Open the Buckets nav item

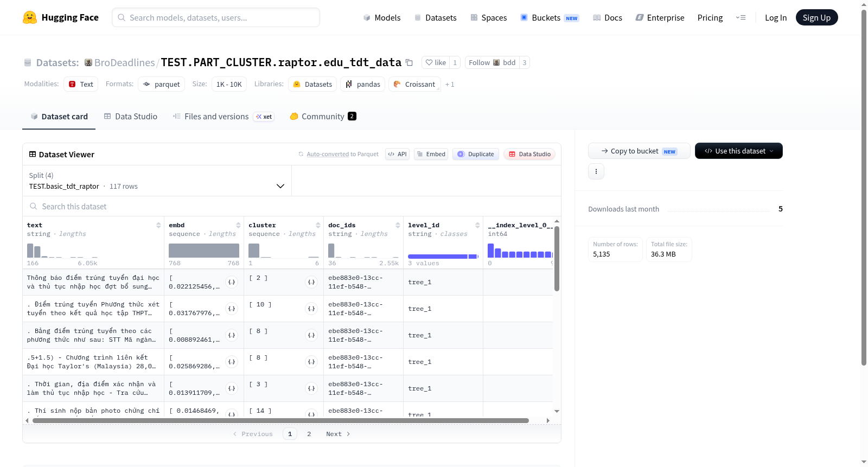pos(550,17)
